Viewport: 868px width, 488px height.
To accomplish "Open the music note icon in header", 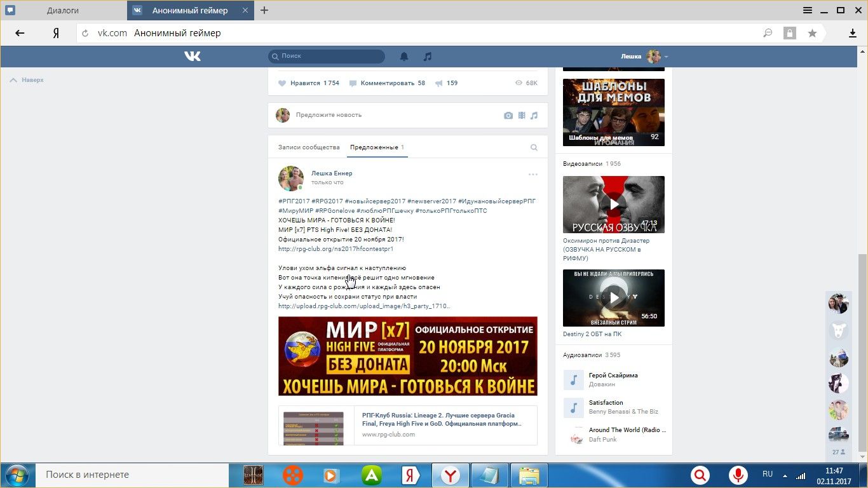I will point(428,57).
